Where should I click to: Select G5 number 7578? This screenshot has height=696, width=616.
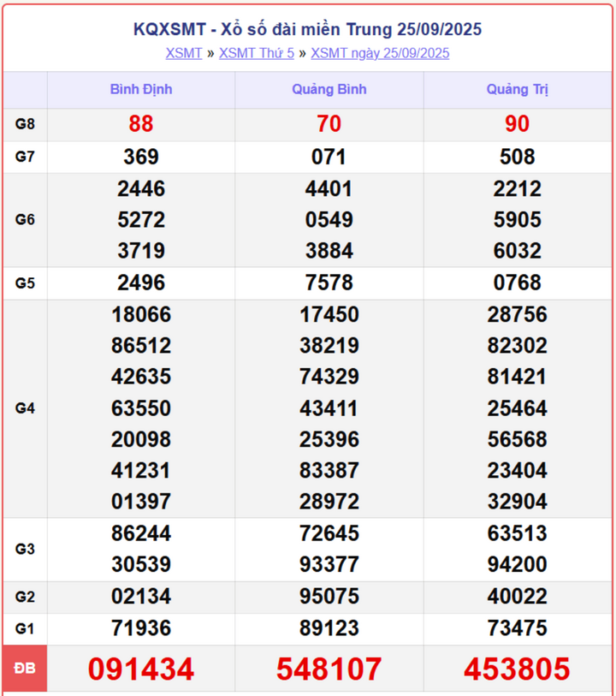click(x=329, y=283)
